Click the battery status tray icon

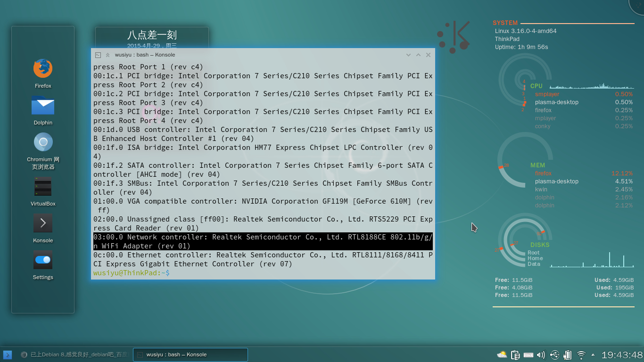(x=568, y=355)
